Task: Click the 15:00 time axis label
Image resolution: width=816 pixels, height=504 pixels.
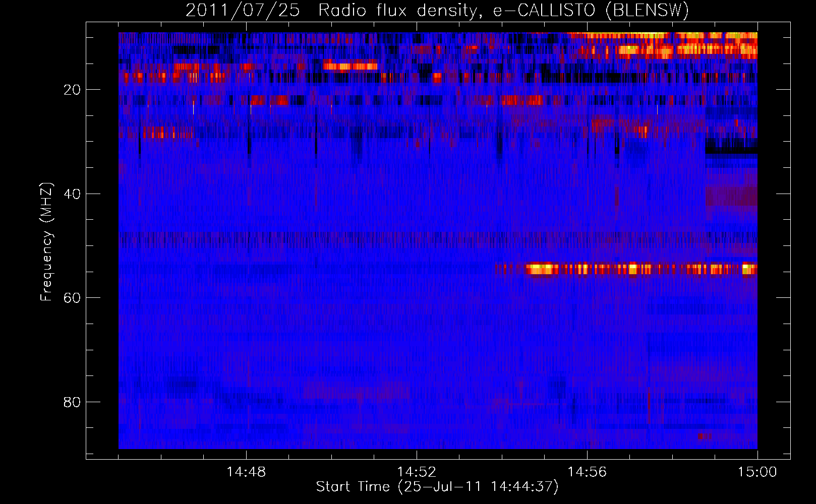Action: pyautogui.click(x=757, y=472)
